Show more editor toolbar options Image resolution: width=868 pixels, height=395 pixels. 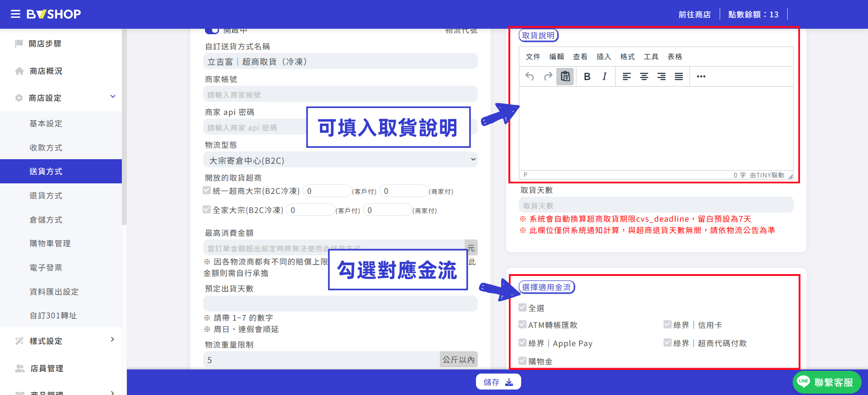(x=701, y=77)
